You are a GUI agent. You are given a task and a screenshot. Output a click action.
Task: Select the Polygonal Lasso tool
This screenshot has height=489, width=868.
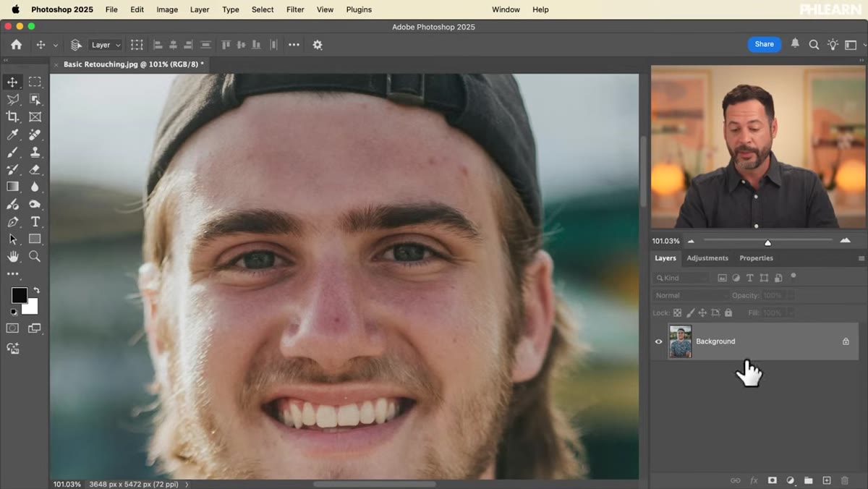[12, 100]
